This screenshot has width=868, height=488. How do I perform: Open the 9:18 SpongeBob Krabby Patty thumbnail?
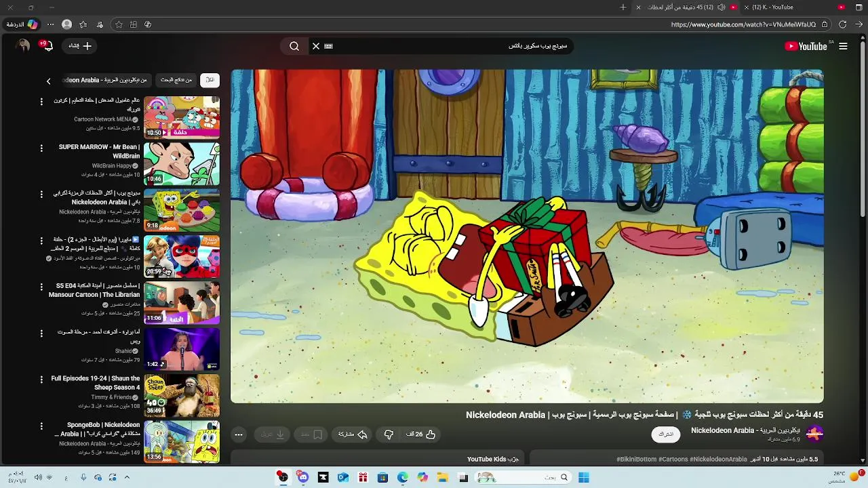[x=182, y=209]
